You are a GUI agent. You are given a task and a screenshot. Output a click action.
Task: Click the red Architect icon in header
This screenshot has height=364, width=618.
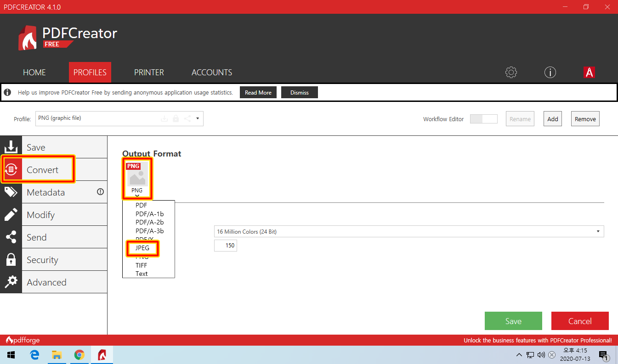pyautogui.click(x=589, y=72)
